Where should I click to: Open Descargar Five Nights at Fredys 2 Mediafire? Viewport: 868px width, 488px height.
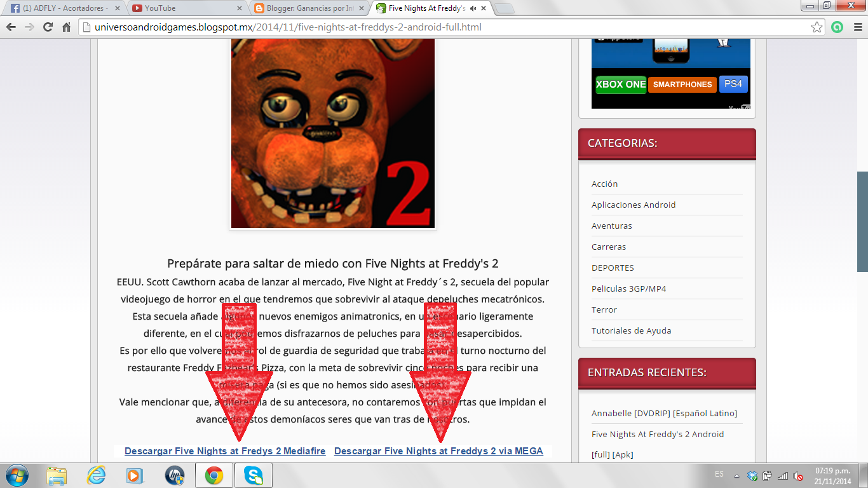(x=225, y=451)
